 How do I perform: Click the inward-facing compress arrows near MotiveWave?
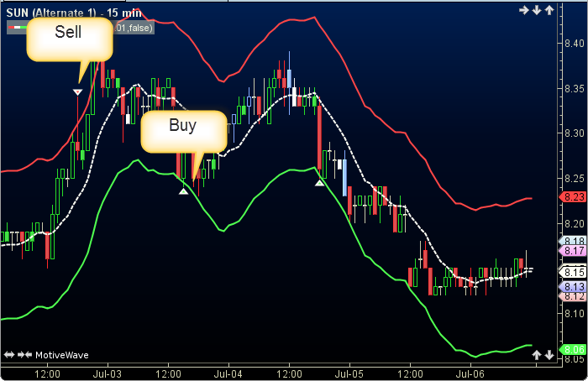[x=24, y=354]
